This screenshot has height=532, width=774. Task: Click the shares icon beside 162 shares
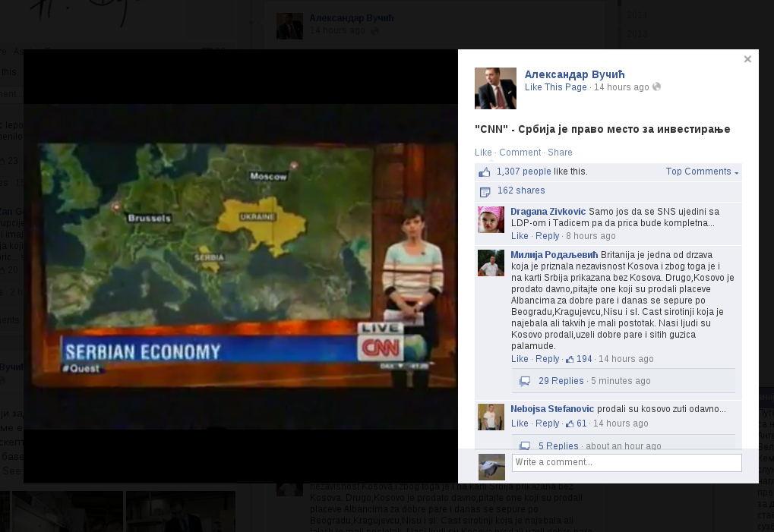click(485, 191)
